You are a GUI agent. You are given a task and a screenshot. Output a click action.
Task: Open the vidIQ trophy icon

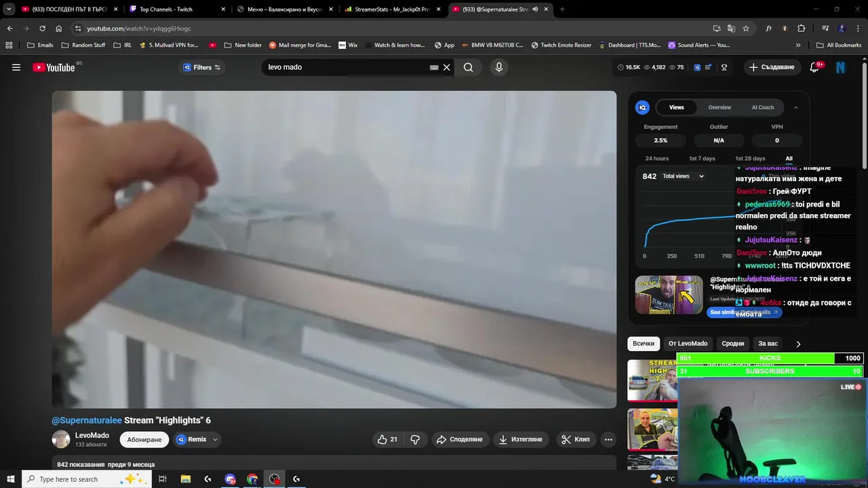pos(724,67)
